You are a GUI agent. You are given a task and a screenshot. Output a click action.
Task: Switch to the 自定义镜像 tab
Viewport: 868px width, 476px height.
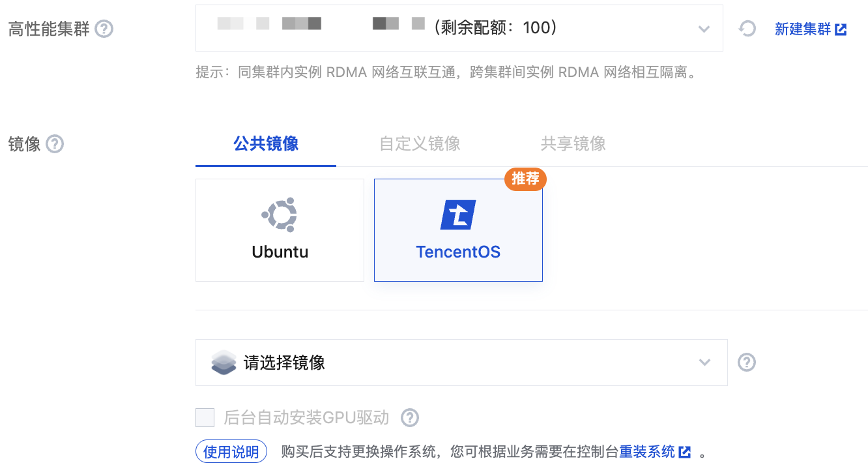coord(420,143)
